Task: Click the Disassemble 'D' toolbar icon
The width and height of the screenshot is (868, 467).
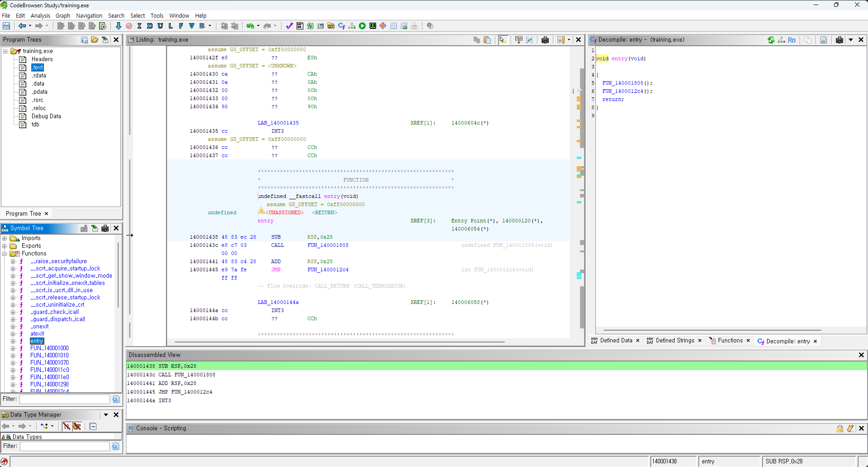Action: click(150, 26)
